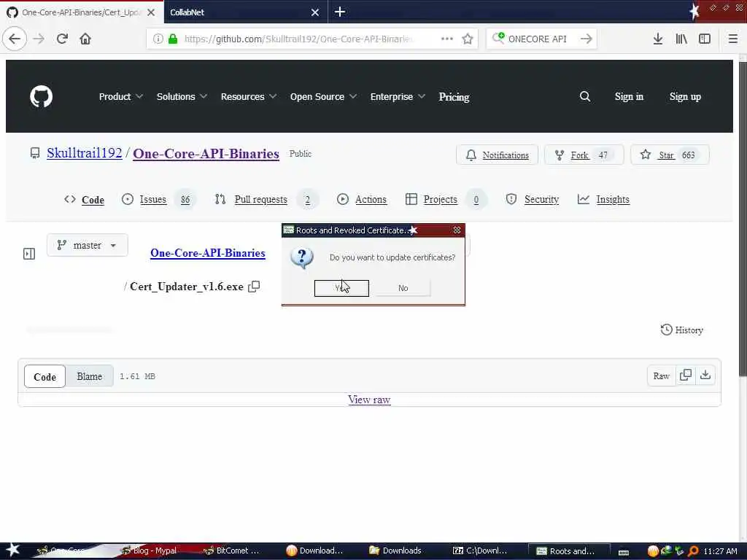Go to browser Home page
Image resolution: width=747 pixels, height=560 pixels.
(85, 39)
